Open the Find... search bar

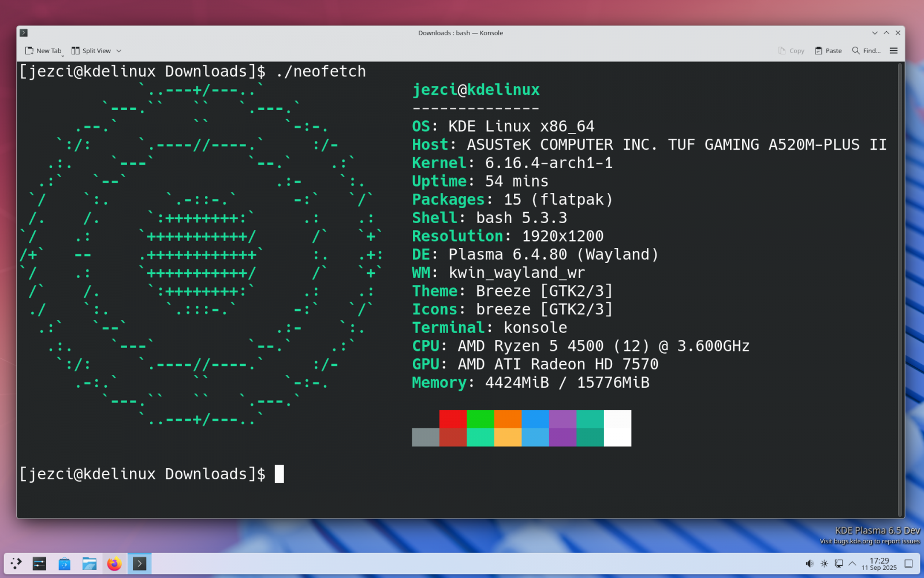[866, 51]
